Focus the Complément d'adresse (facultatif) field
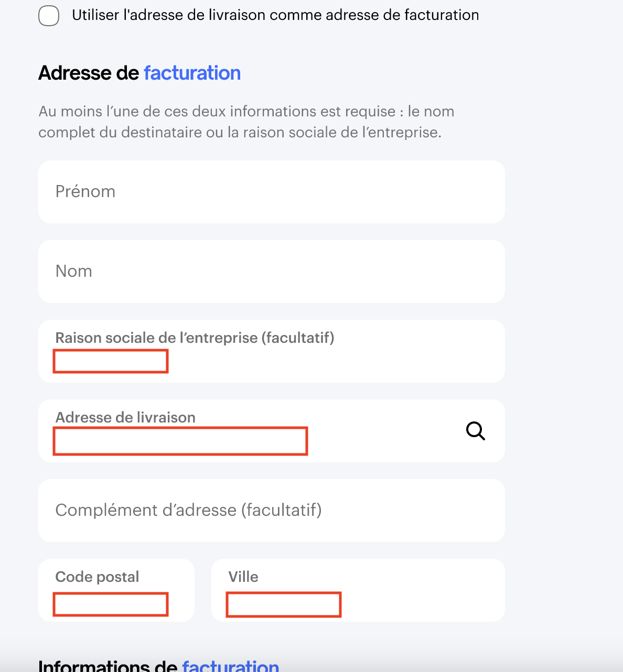The width and height of the screenshot is (623, 672). tap(271, 511)
